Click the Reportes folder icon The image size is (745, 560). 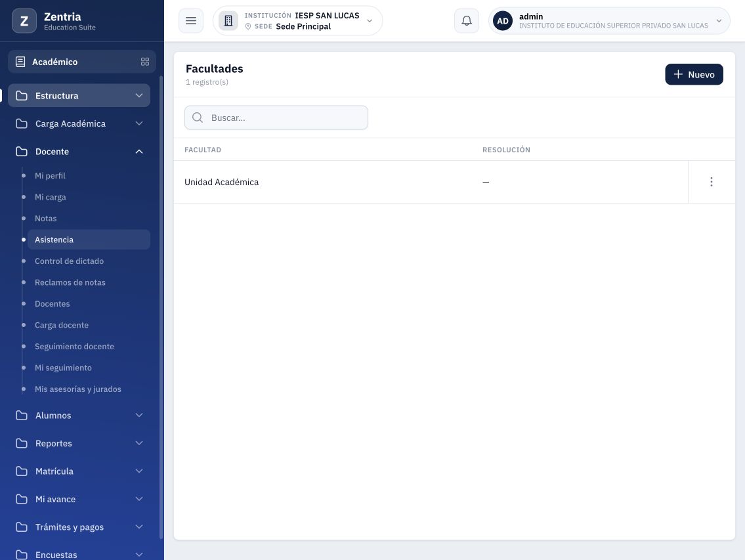coord(22,444)
